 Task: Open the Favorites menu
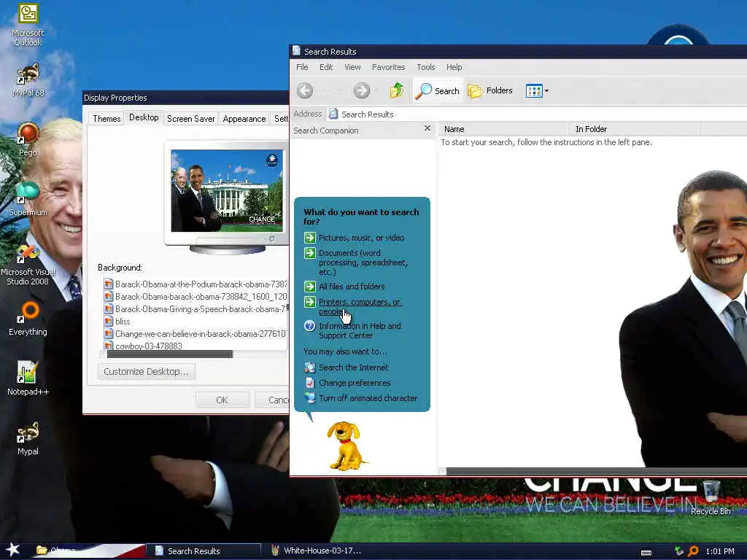388,67
